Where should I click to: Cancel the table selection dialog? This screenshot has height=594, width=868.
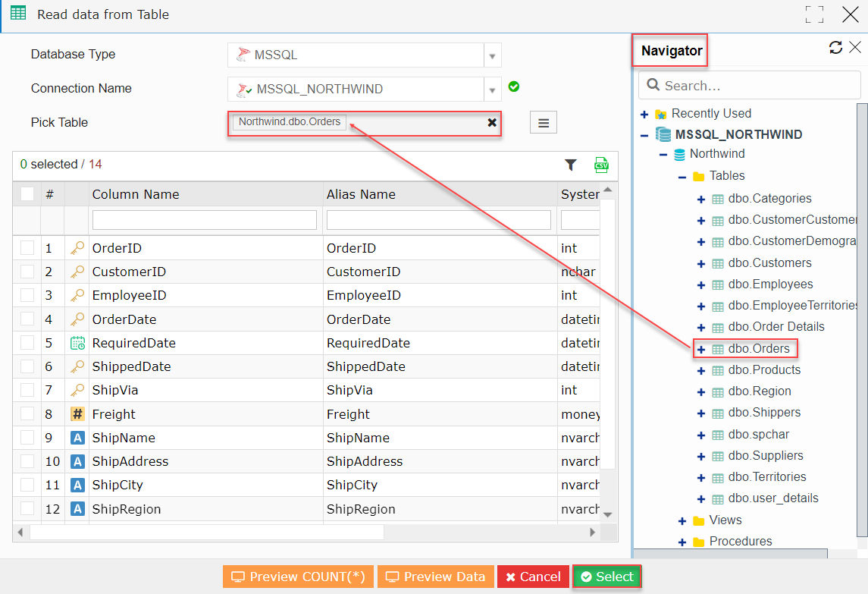click(533, 577)
